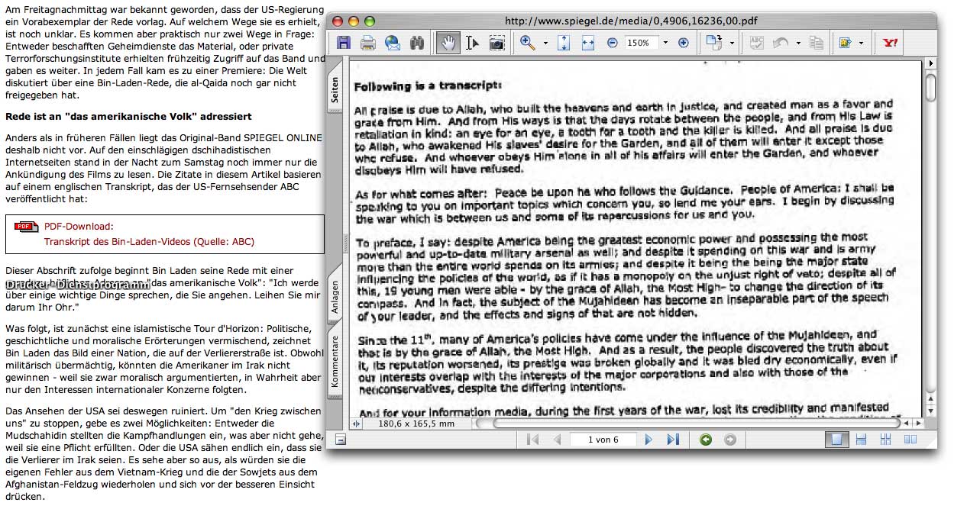Image resolution: width=980 pixels, height=509 pixels.
Task: Click the fit width icon
Action: [587, 43]
